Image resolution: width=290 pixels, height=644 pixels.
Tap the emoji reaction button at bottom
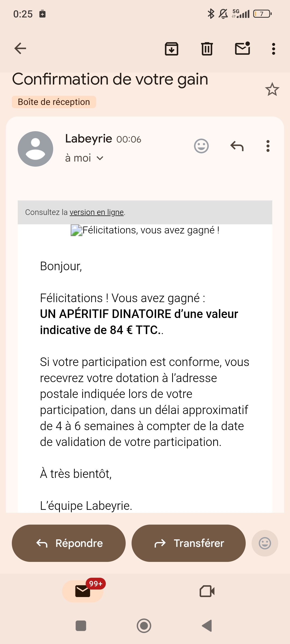click(x=265, y=543)
